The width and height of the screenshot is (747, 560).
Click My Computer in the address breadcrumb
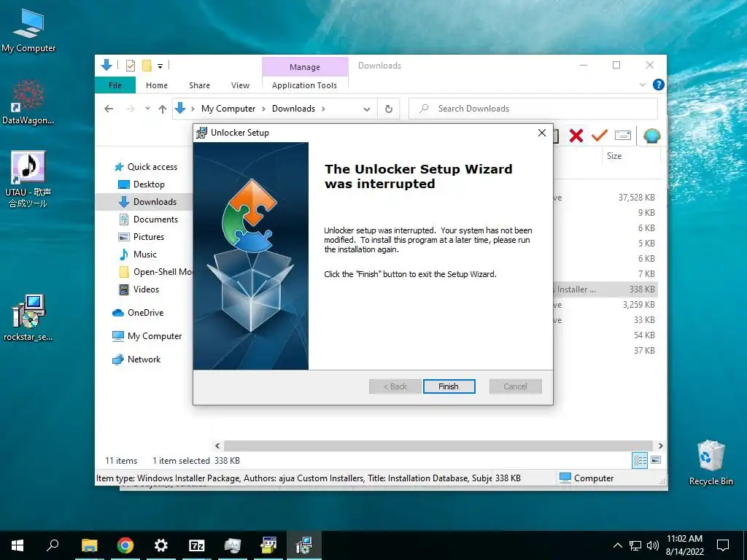pos(228,109)
